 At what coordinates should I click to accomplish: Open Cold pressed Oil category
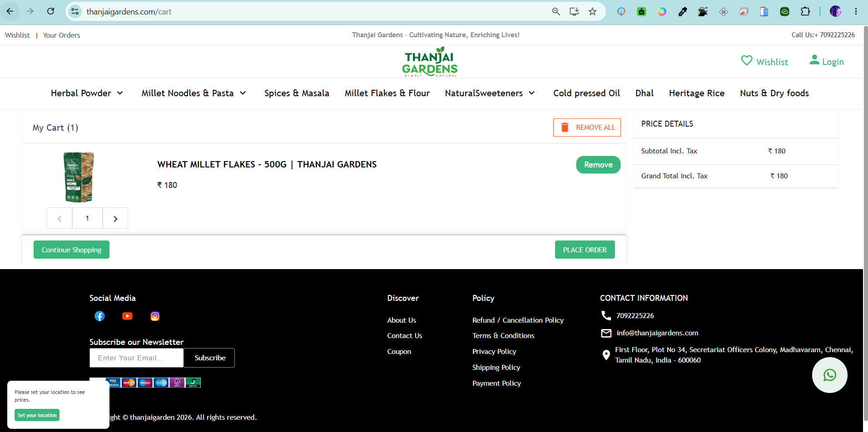586,93
